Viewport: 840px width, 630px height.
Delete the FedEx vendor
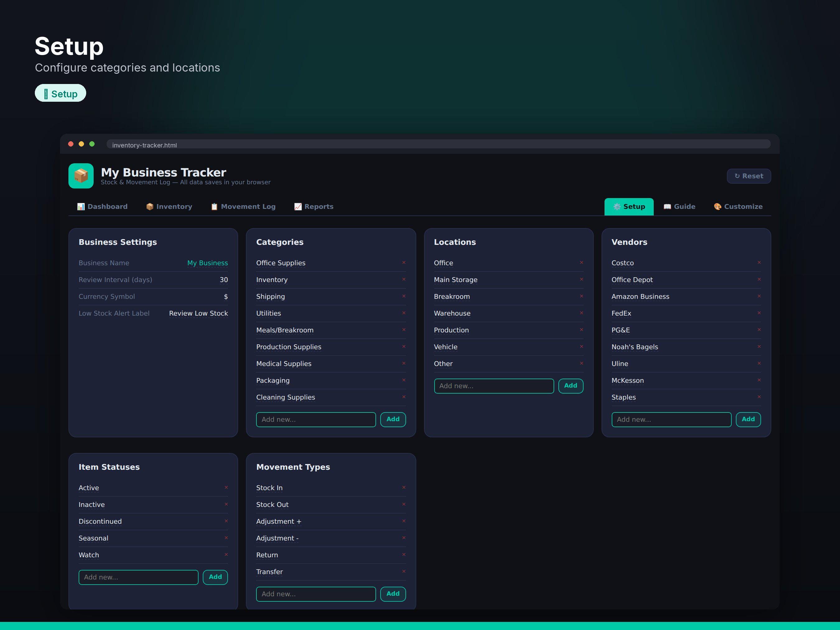[759, 313]
